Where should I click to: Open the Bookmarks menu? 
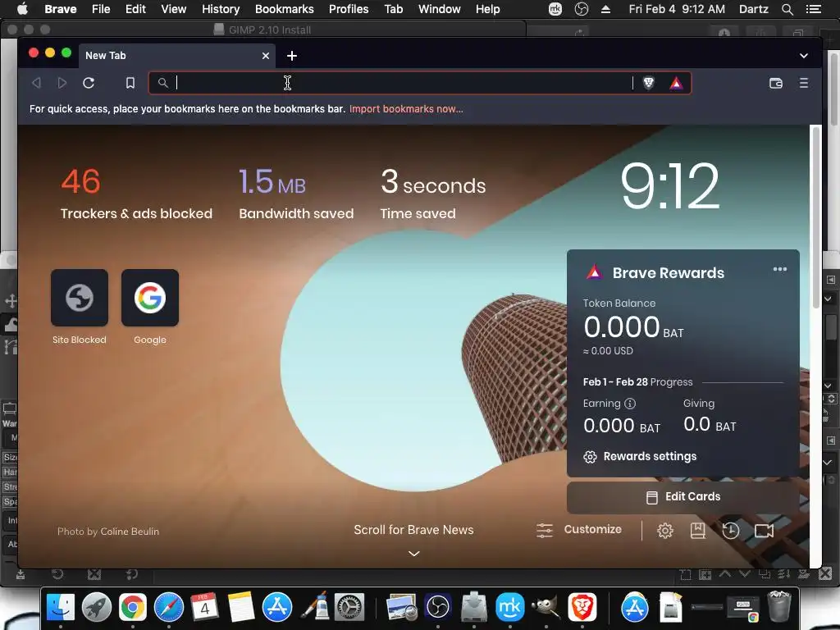pos(285,9)
